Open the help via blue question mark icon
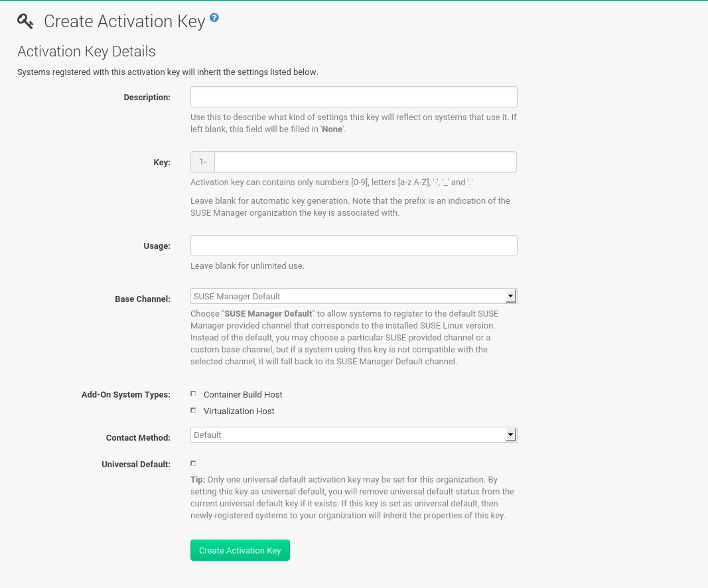708x588 pixels. coord(214,18)
